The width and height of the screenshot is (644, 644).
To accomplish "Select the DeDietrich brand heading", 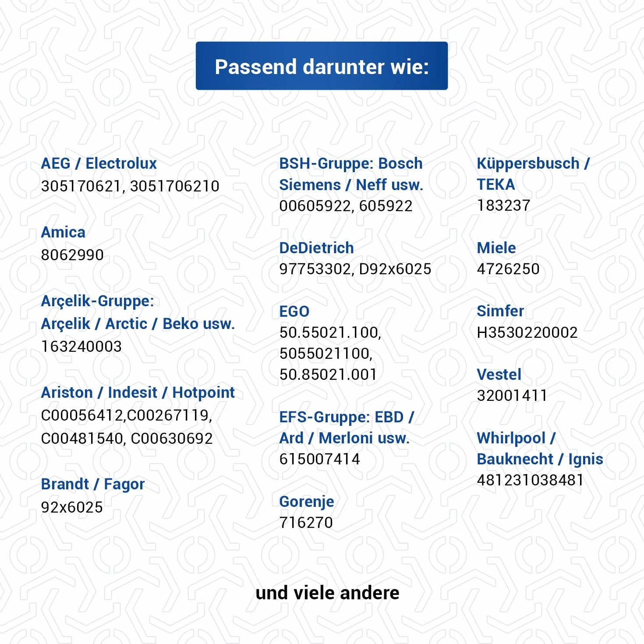I will click(x=316, y=248).
